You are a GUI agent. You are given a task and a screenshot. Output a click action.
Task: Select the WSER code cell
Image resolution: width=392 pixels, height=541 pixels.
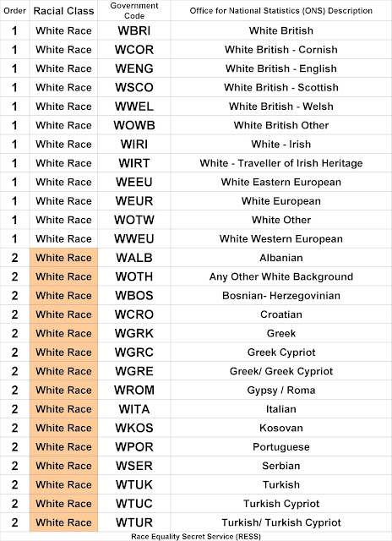point(134,466)
